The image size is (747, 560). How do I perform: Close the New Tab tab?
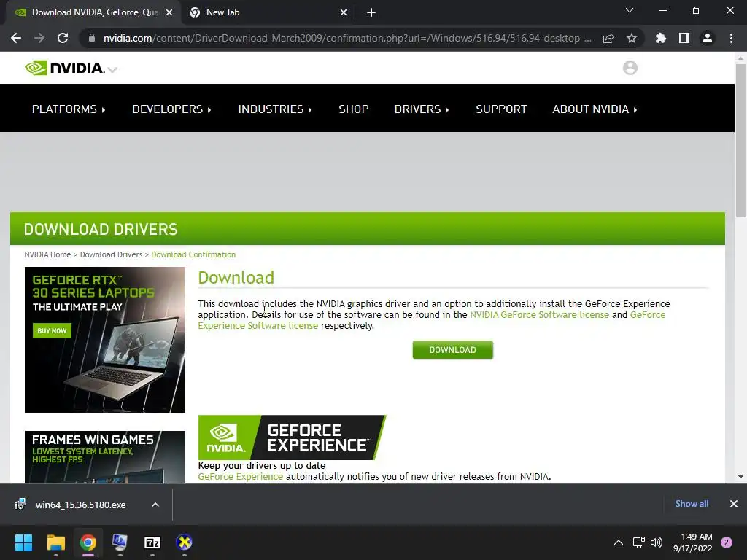tap(344, 12)
